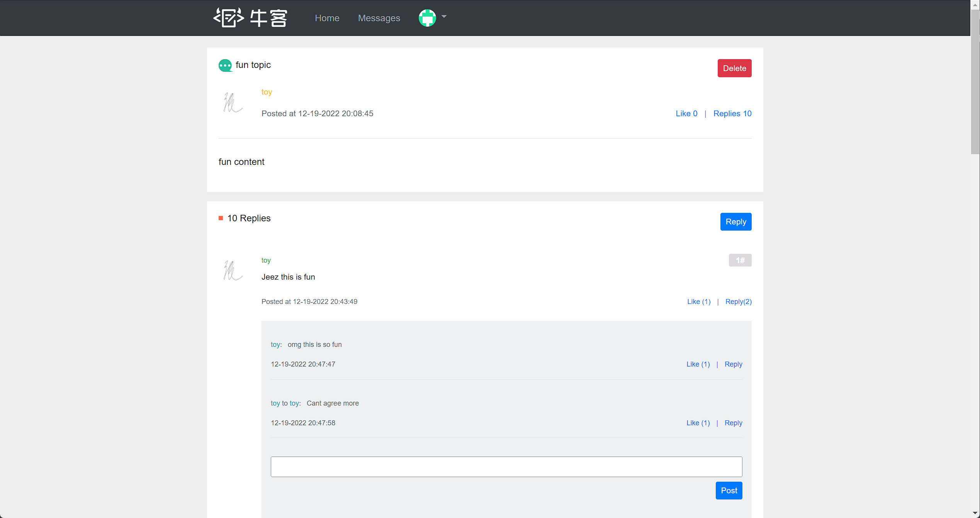980x518 pixels.
Task: Click toy's avatar in the post header
Action: 233,103
